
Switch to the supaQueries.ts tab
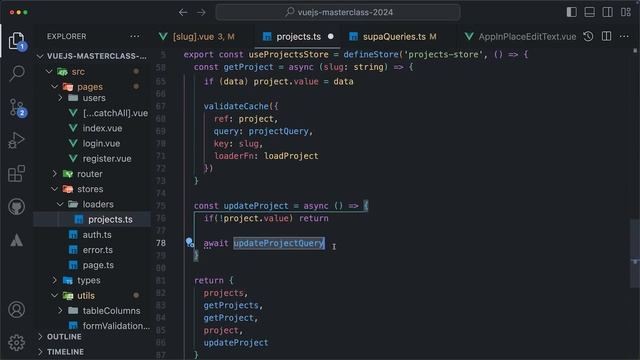pyautogui.click(x=394, y=37)
